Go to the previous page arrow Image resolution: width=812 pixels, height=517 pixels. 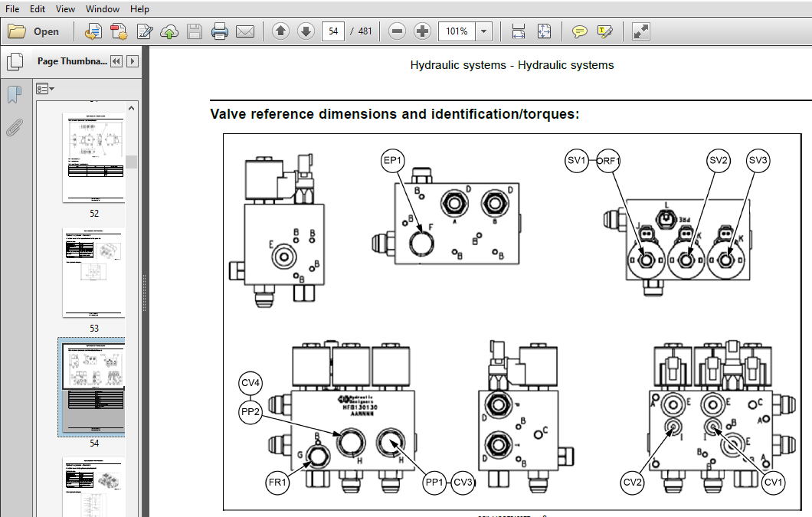coord(280,31)
